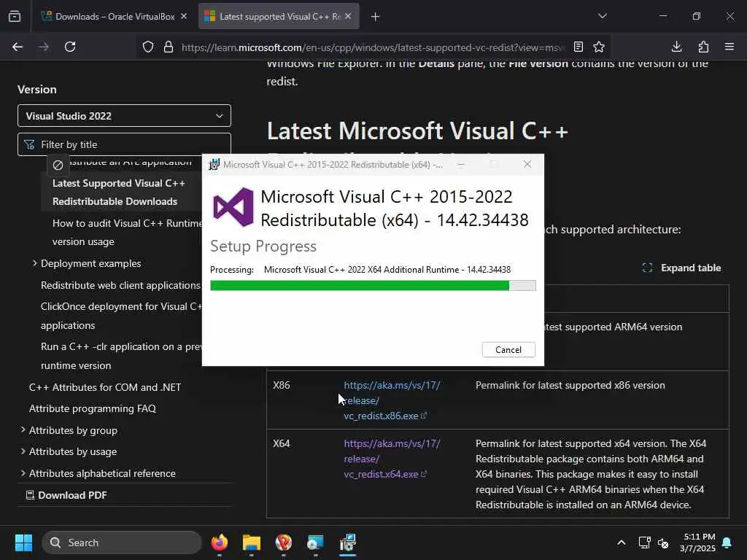Click the shield tracking protection icon
Screen dimensions: 747x560
148,47
